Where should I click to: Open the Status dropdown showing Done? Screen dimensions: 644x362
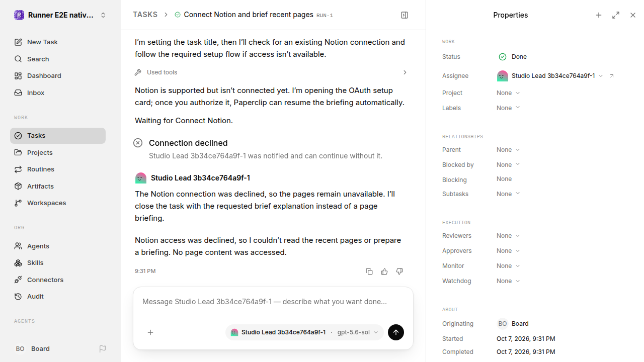pyautogui.click(x=512, y=57)
